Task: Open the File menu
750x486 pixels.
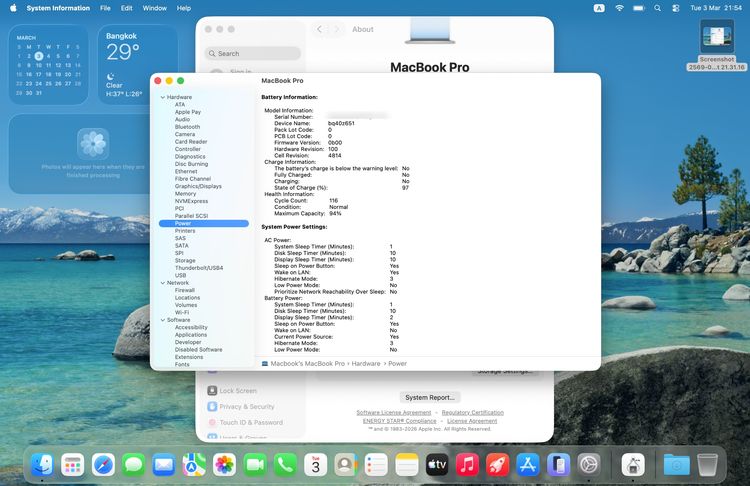Action: point(105,8)
